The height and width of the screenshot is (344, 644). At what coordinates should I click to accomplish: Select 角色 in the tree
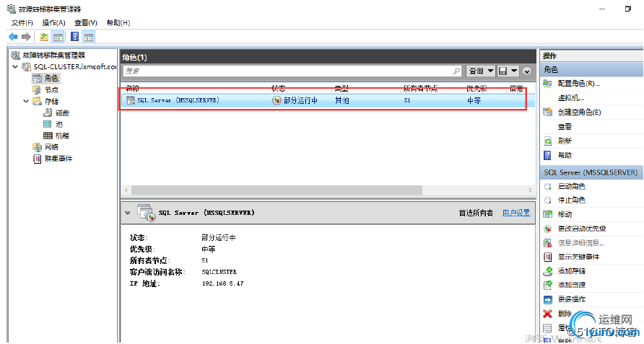tap(51, 78)
